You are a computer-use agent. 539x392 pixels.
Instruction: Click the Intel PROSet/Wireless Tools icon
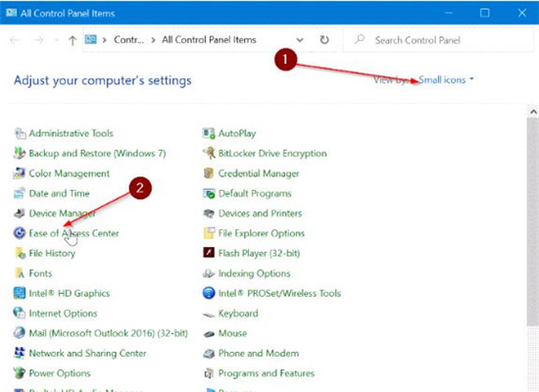point(209,293)
